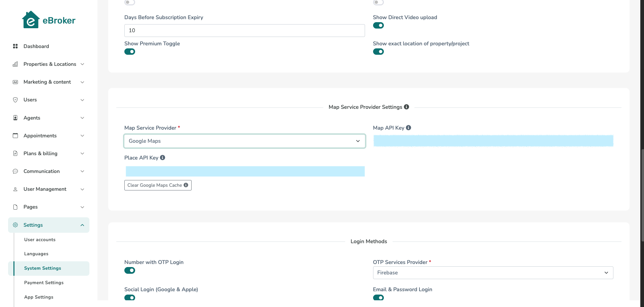Open User accounts settings page
Viewport: 644px width, 307px height.
click(40, 239)
